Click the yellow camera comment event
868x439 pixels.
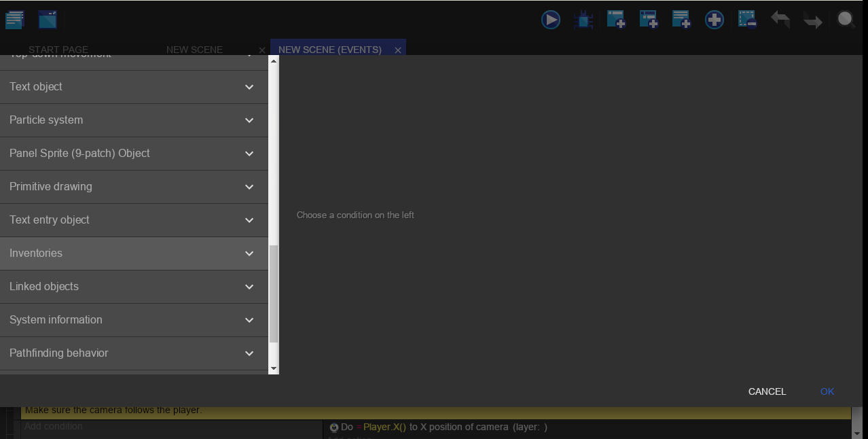tap(436, 412)
